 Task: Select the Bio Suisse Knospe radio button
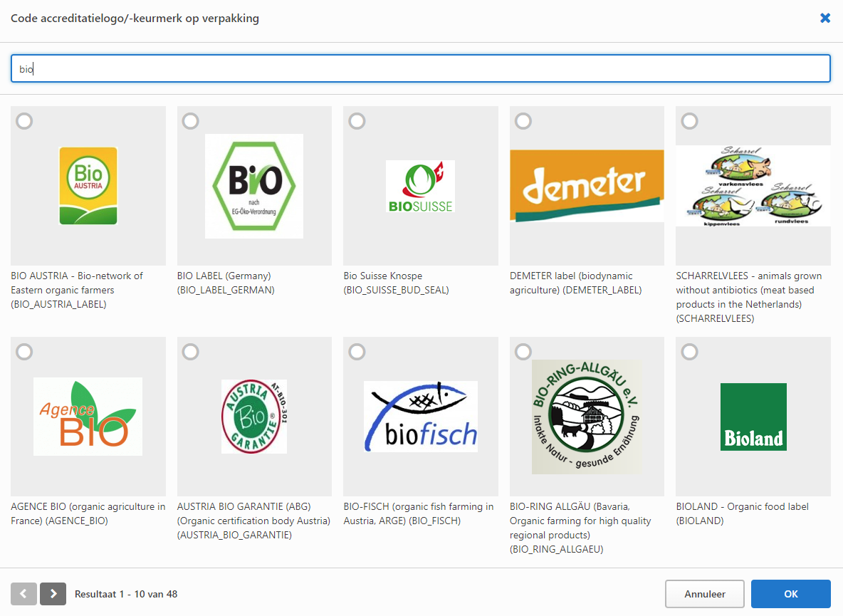[357, 121]
